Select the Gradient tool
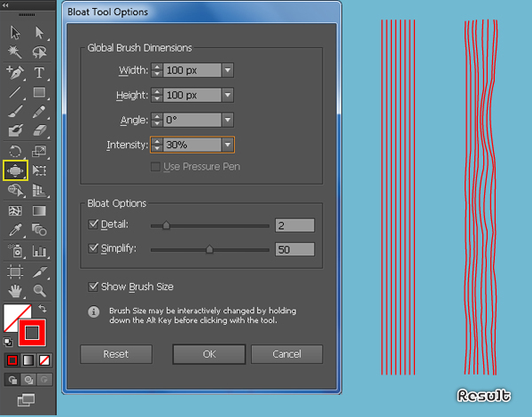Image resolution: width=532 pixels, height=417 pixels. pos(39,211)
